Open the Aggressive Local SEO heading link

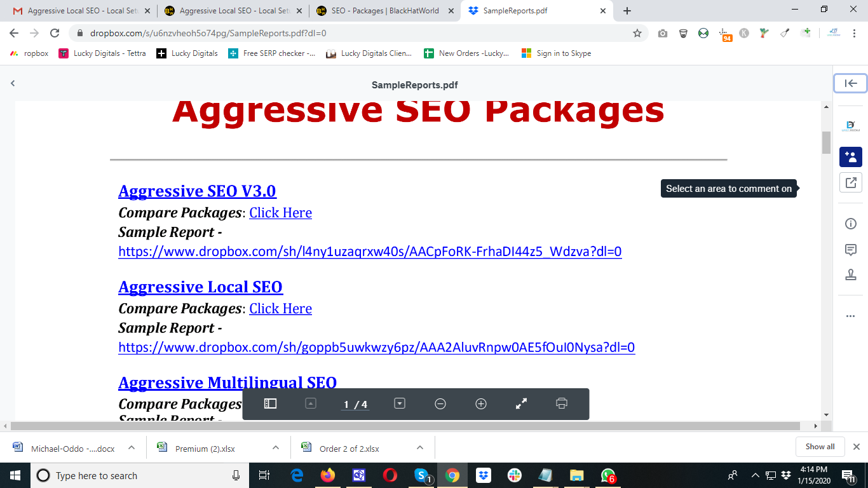click(200, 287)
